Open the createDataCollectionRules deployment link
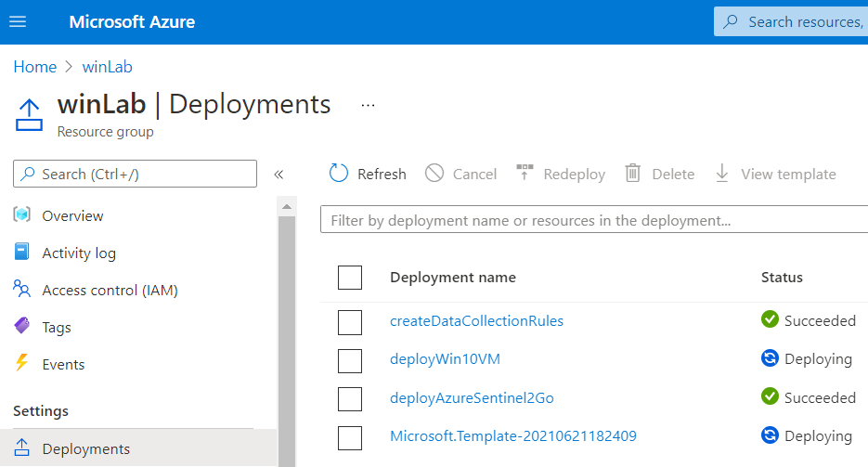868x467 pixels. tap(476, 321)
